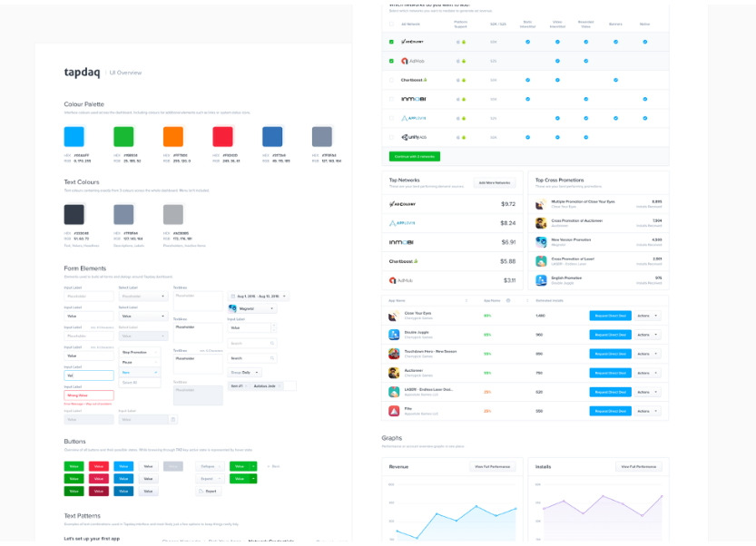
Task: Choose Stop Promotion in open dropdown list
Action: pyautogui.click(x=140, y=352)
